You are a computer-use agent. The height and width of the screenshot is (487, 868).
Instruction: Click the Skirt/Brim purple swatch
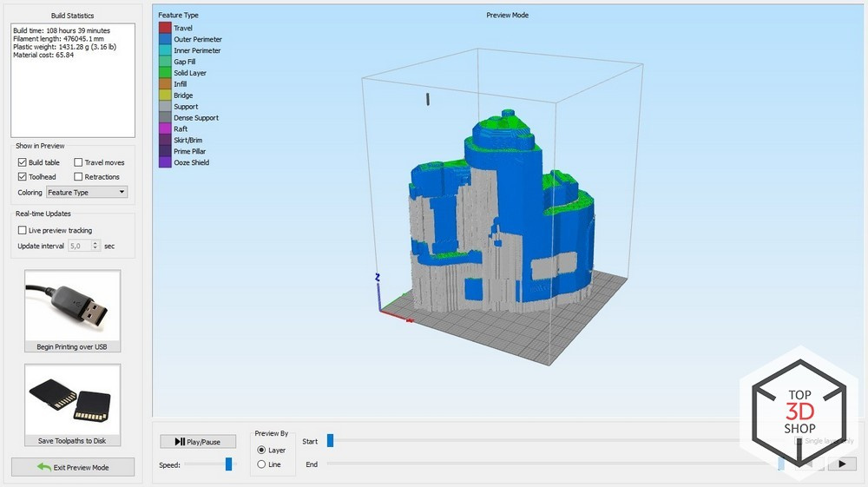[165, 140]
